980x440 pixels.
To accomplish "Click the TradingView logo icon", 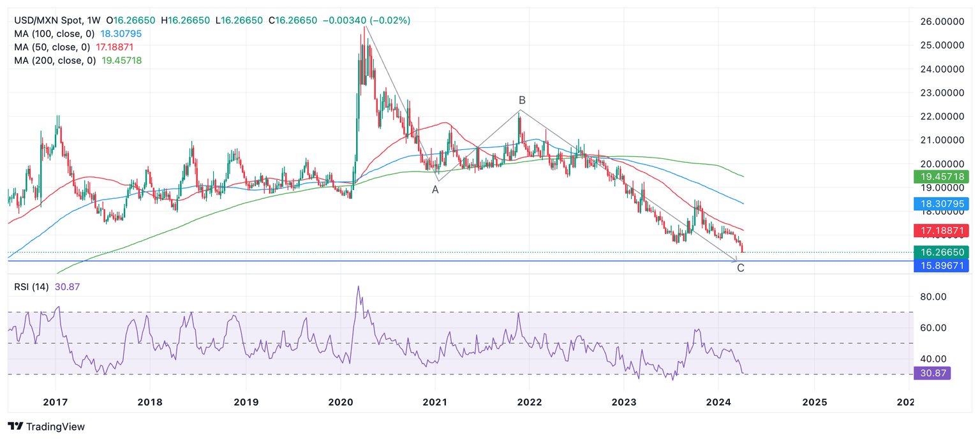I will coord(16,427).
